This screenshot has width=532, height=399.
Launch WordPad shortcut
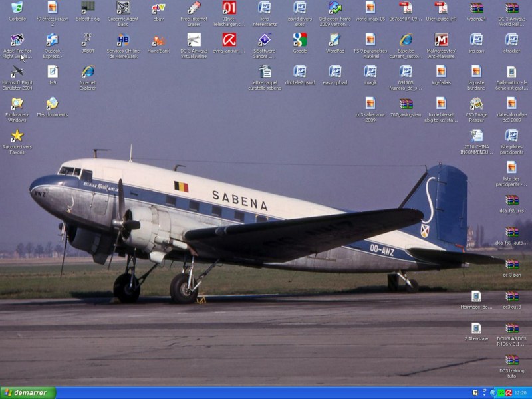click(x=335, y=40)
